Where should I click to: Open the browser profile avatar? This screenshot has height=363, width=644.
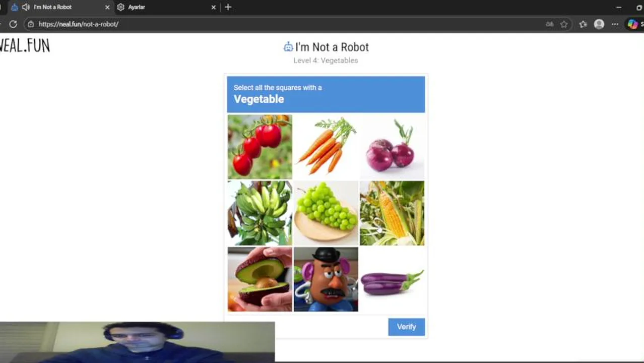pos(599,24)
